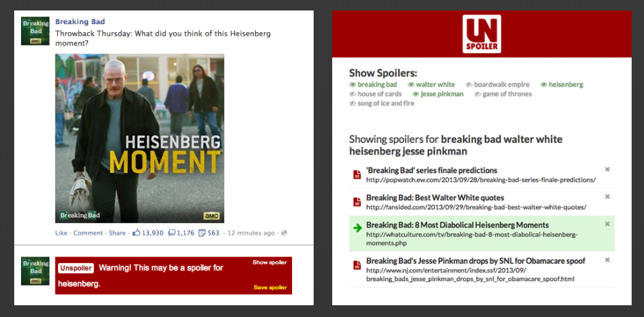This screenshot has height=317, width=644.
Task: Click the Throwback Thursday post text
Action: coord(162,38)
